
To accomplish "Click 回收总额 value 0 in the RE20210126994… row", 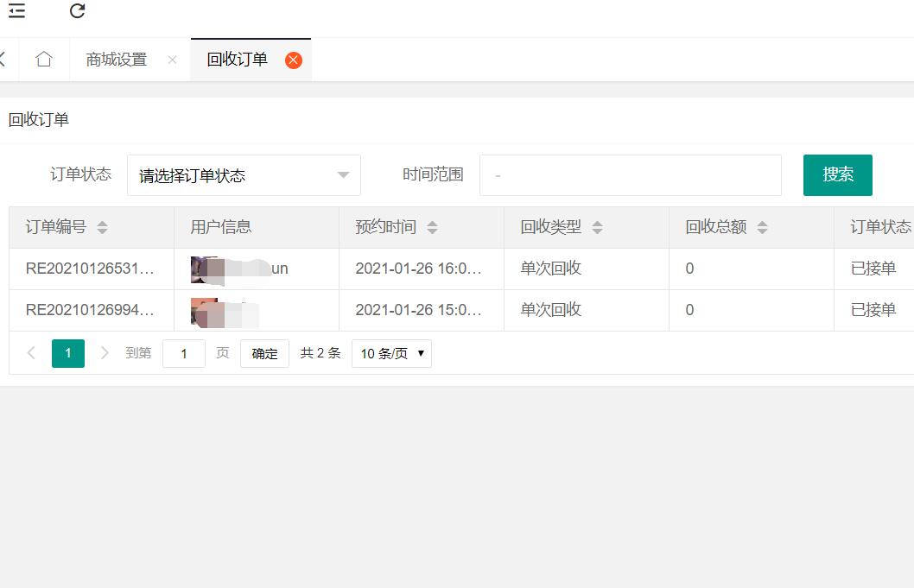I will click(x=689, y=309).
